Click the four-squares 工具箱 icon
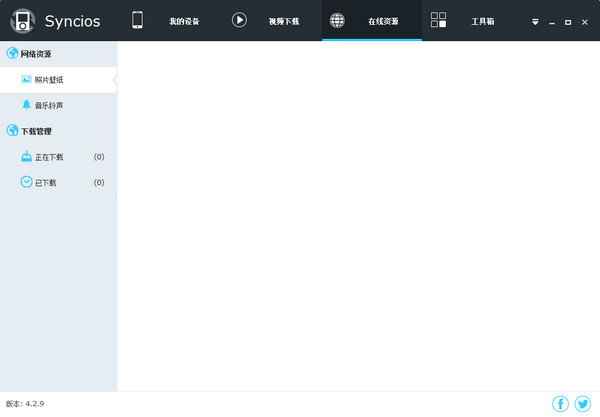The width and height of the screenshot is (600, 417). pyautogui.click(x=439, y=20)
